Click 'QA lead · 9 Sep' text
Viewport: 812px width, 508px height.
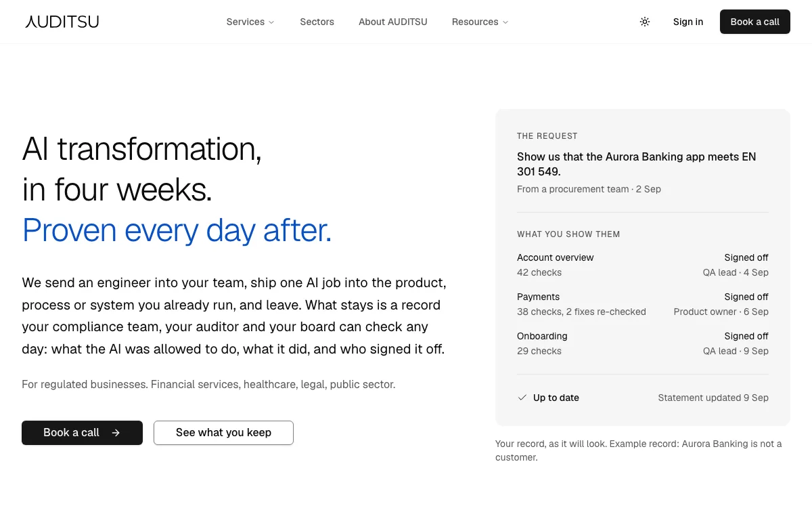point(736,351)
